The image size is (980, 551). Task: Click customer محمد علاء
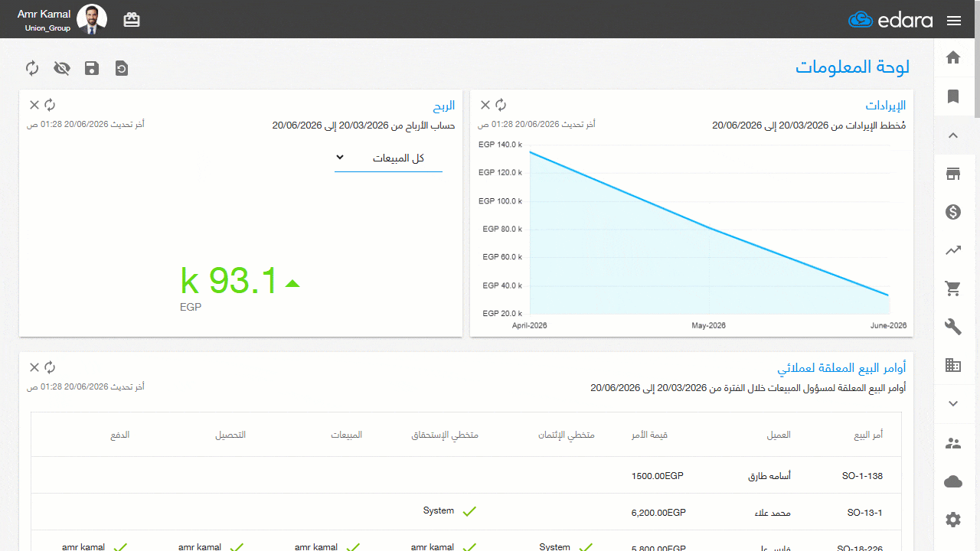point(772,513)
